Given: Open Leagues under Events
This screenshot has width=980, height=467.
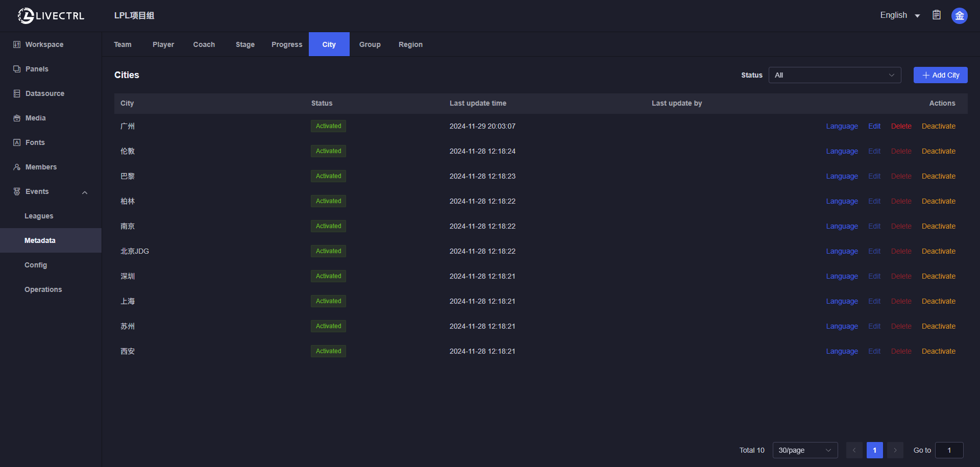Looking at the screenshot, I should tap(39, 216).
